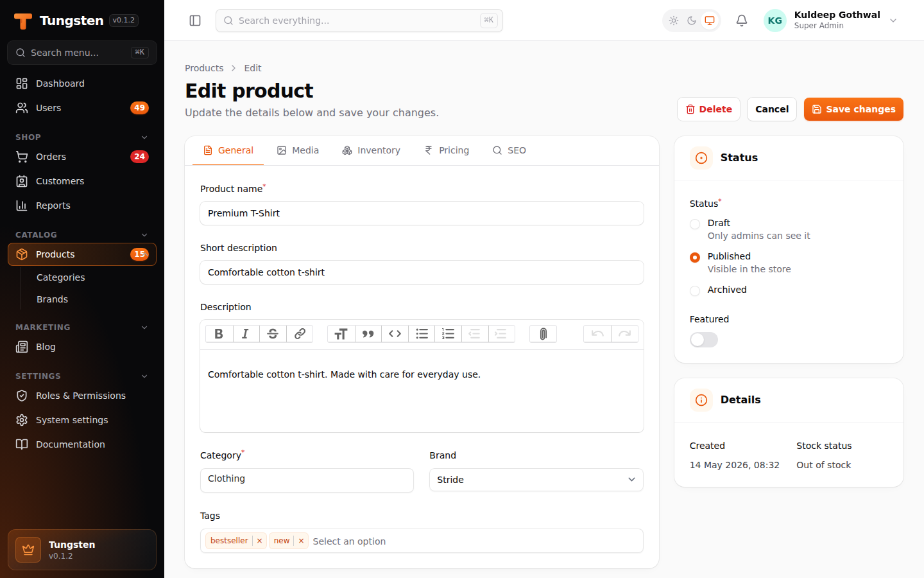Image resolution: width=924 pixels, height=578 pixels.
Task: Create a numbered list in description
Action: pos(448,334)
